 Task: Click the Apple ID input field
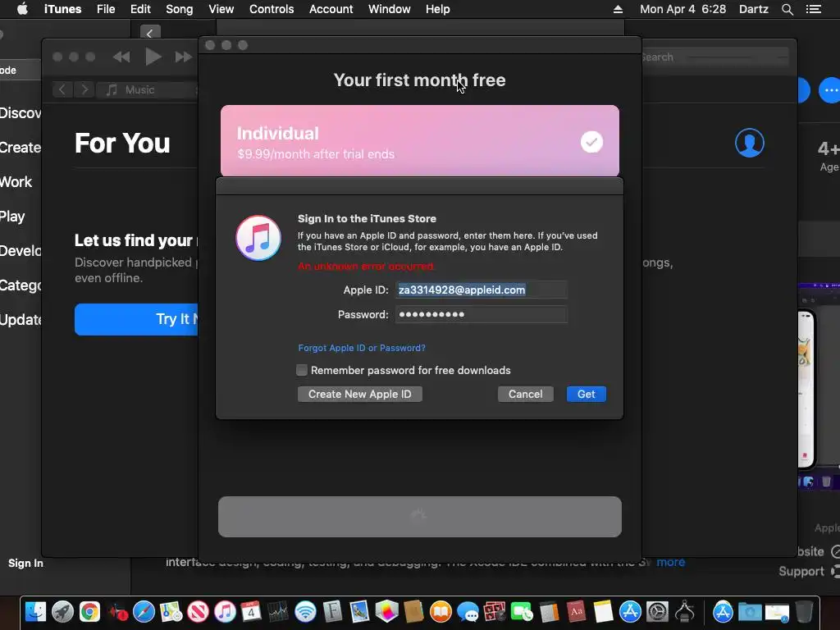pos(481,290)
